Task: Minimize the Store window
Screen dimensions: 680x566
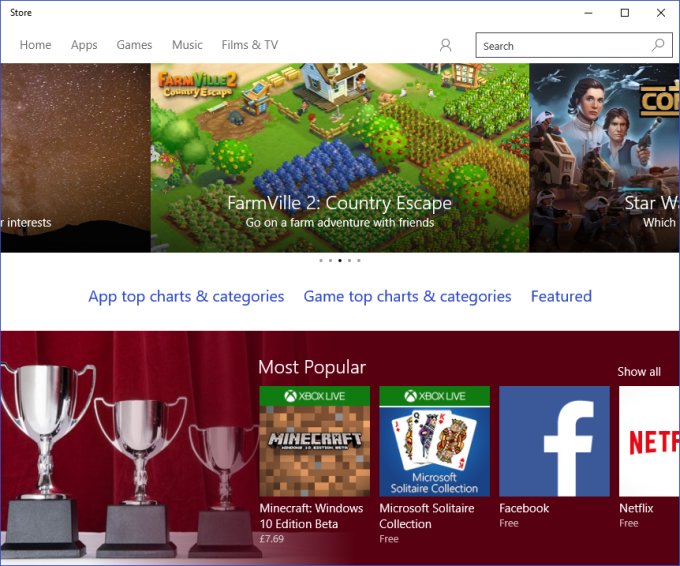Action: tap(588, 13)
